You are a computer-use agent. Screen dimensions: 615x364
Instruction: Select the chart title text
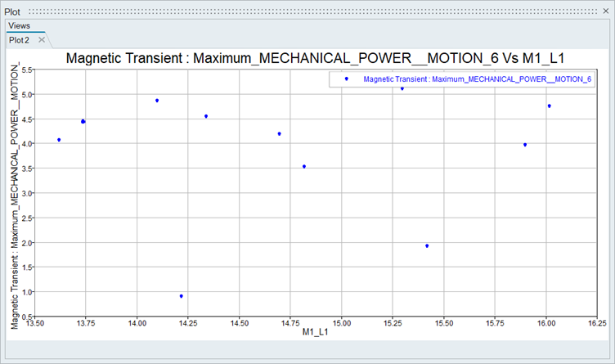point(315,59)
